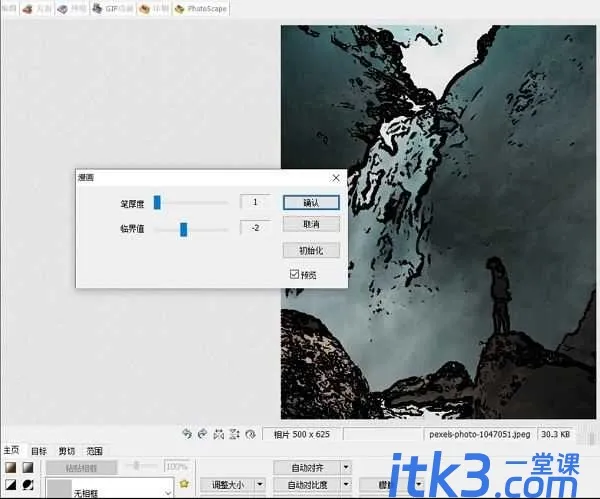This screenshot has height=499, width=600.
Task: Click the waterfall photo canvas
Action: coord(438,222)
